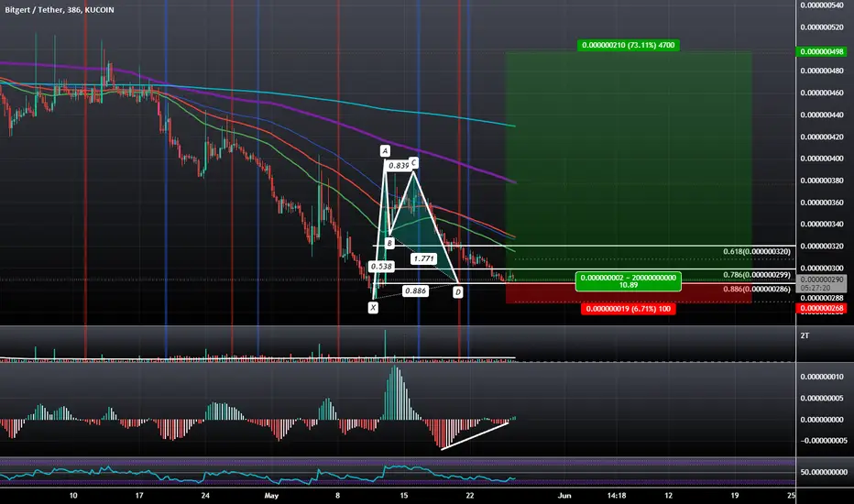
Task: Click the 10 date label on time axis
Action: tap(73, 495)
